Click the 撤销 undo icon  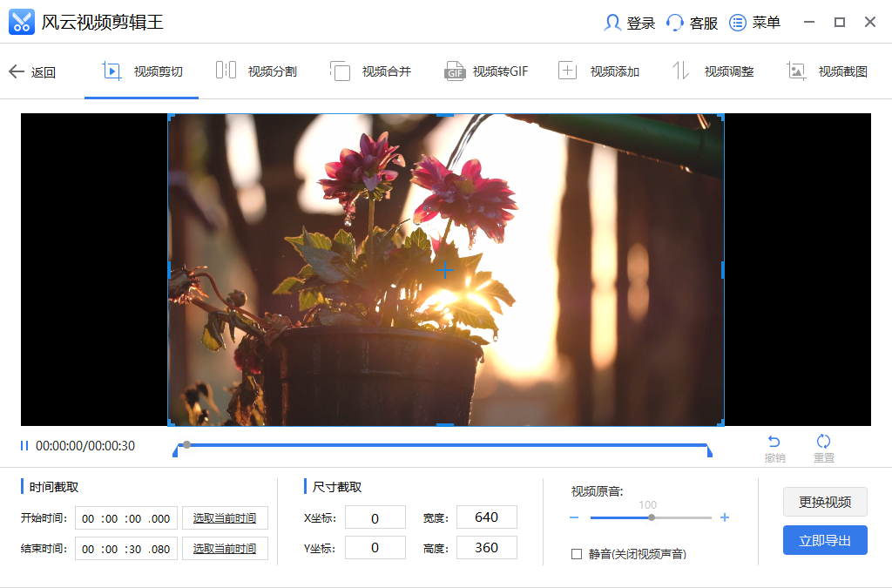(x=774, y=446)
